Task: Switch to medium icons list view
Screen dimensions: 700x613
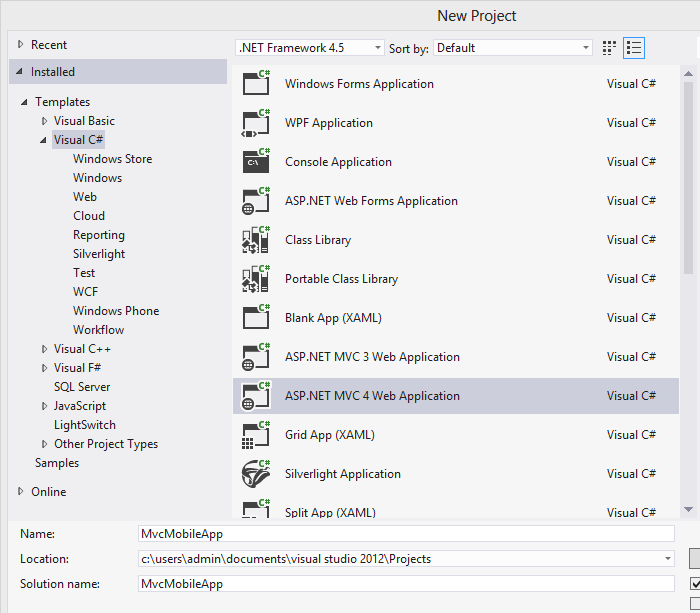Action: (634, 48)
